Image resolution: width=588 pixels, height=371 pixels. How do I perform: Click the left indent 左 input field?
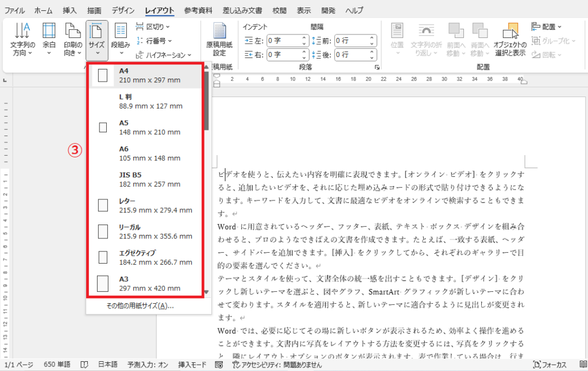tap(284, 41)
